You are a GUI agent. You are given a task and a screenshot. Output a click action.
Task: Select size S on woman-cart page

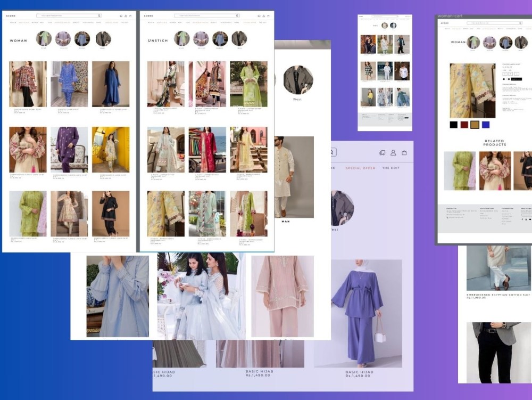[505, 74]
